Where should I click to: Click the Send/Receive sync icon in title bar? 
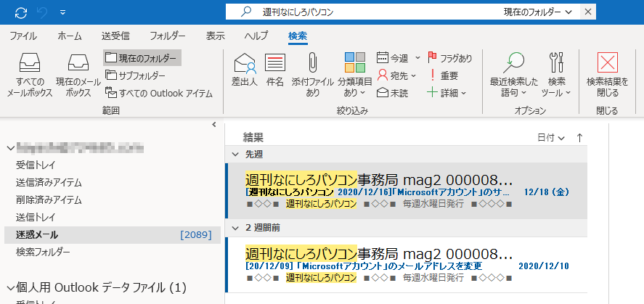pos(20,13)
